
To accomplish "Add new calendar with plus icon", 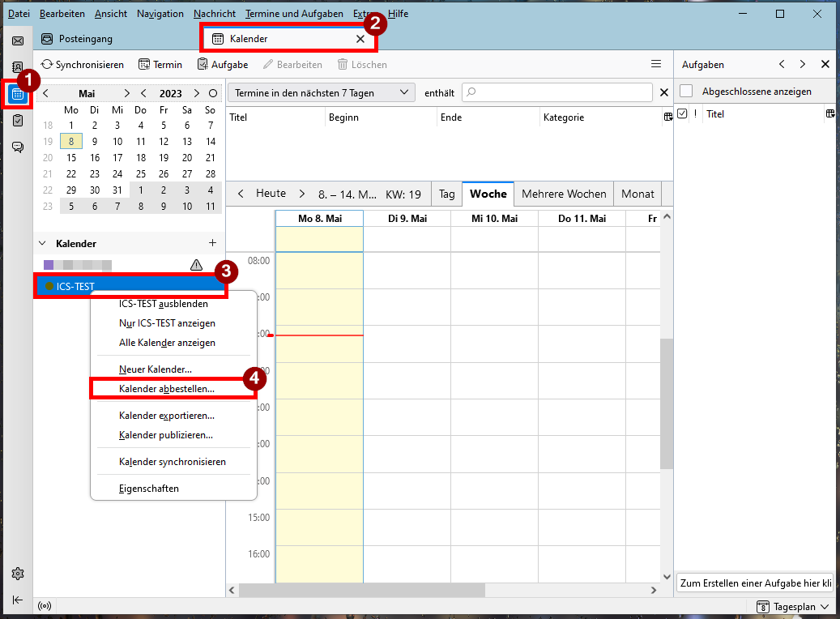I will 213,243.
